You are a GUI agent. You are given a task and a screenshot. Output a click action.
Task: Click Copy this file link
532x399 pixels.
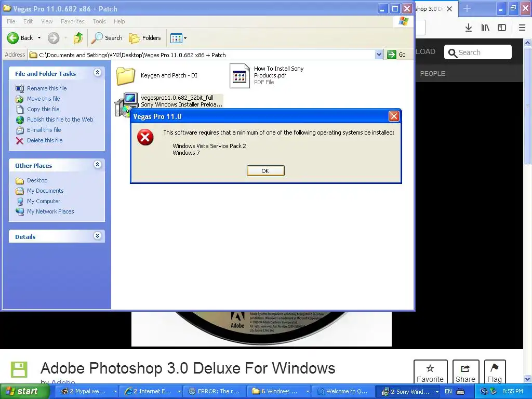click(43, 109)
